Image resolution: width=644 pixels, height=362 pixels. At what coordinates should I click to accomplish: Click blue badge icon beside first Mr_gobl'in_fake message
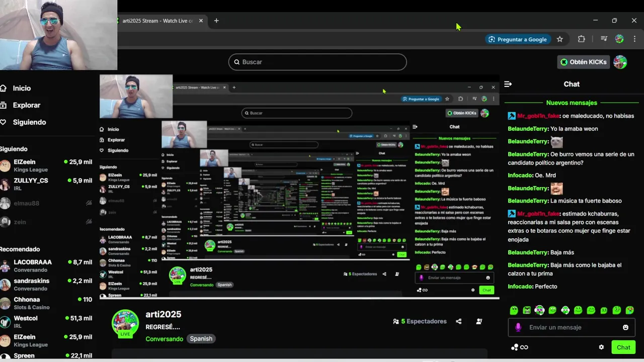coord(512,116)
